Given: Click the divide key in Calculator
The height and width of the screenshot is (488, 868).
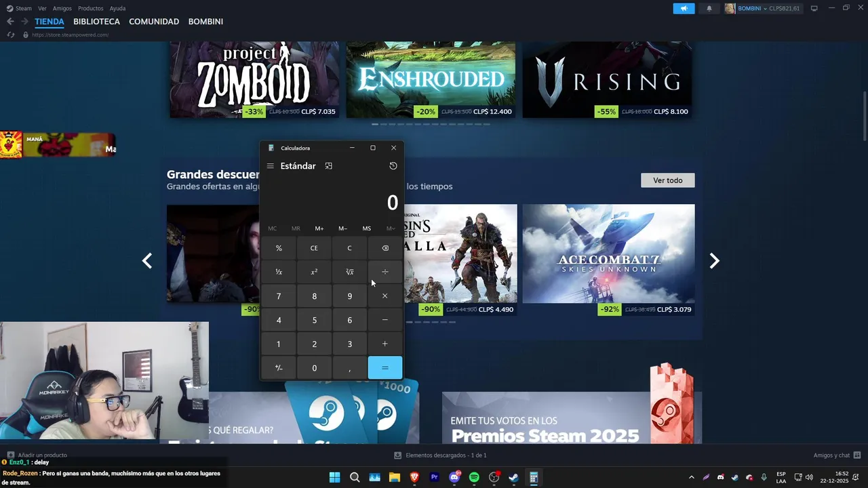Looking at the screenshot, I should tap(385, 272).
